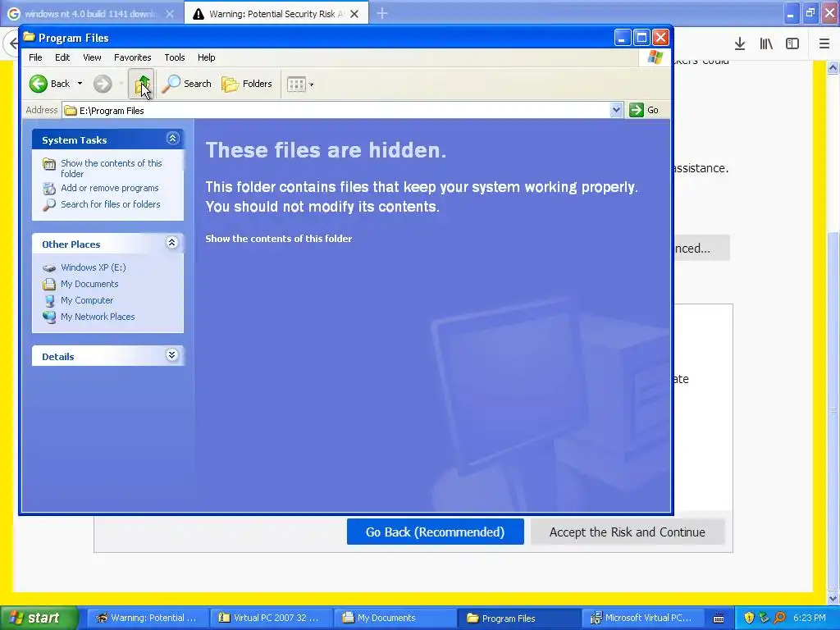
Task: Switch to Microsoft Virtual PC taskbar button
Action: 641,618
